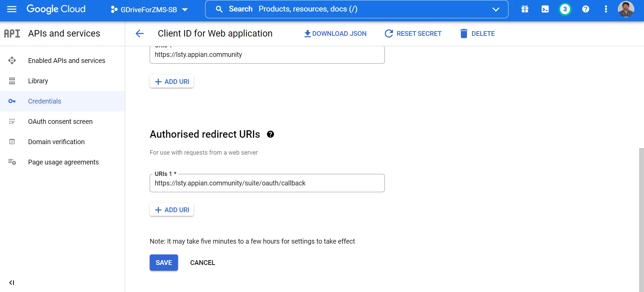644x292 pixels.
Task: Open the hamburger navigation menu
Action: click(x=12, y=9)
